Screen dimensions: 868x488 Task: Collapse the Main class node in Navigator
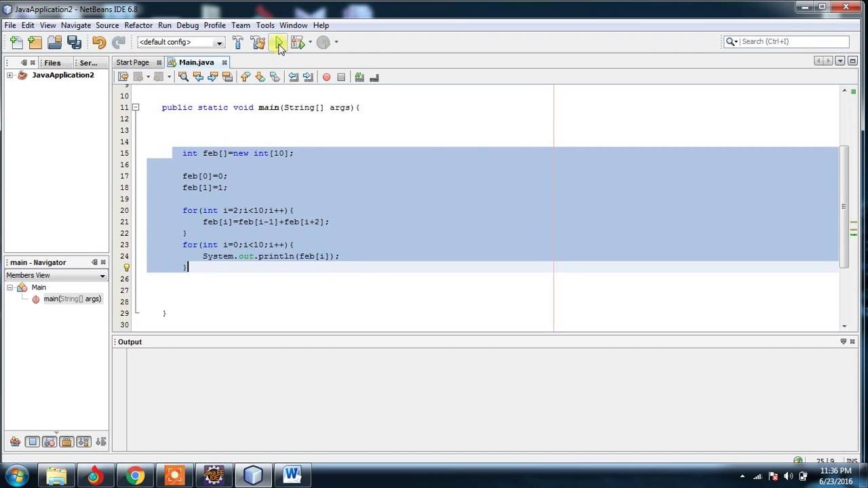click(x=10, y=287)
